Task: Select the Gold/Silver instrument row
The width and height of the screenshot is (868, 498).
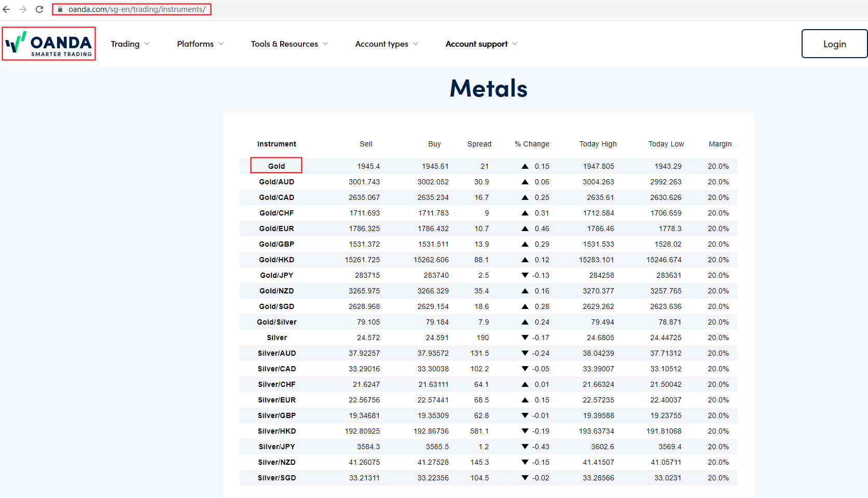Action: point(277,322)
